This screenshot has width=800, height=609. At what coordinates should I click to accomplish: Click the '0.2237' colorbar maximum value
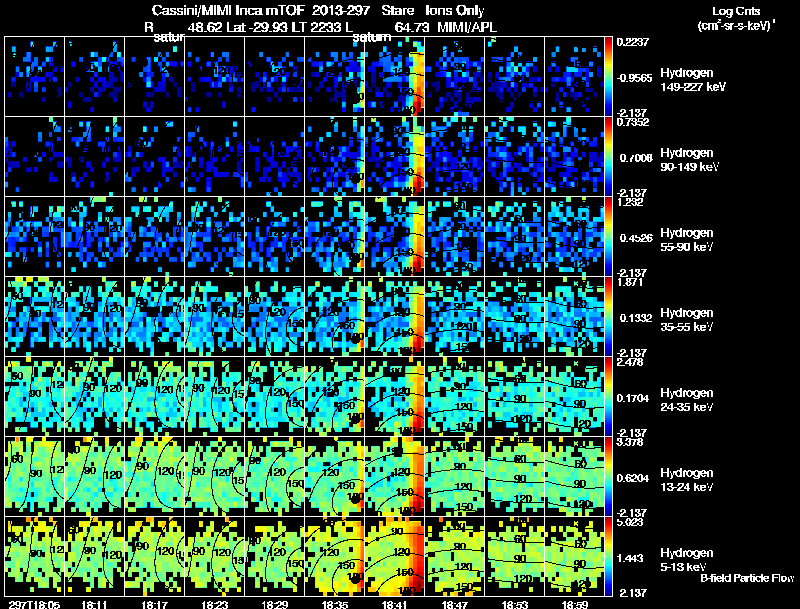(632, 42)
